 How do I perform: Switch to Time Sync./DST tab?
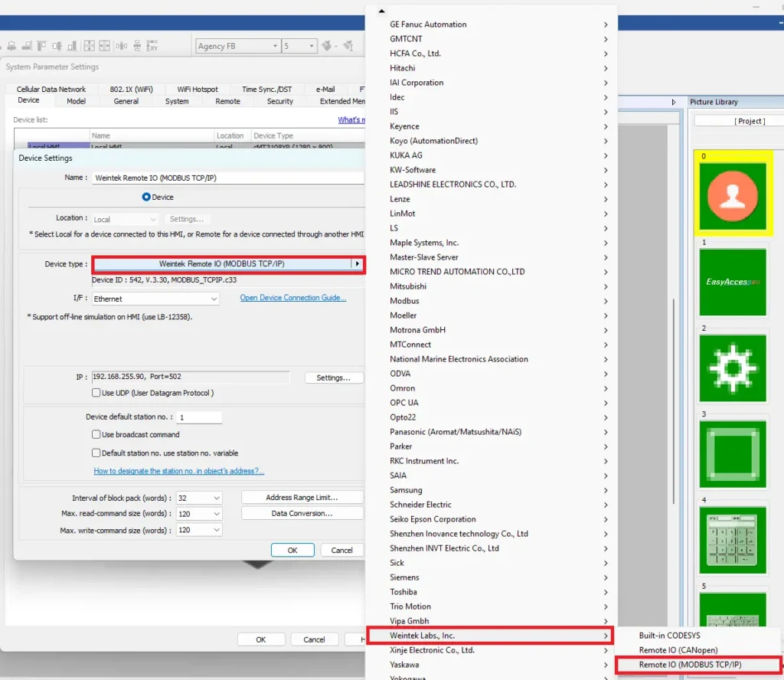click(267, 89)
